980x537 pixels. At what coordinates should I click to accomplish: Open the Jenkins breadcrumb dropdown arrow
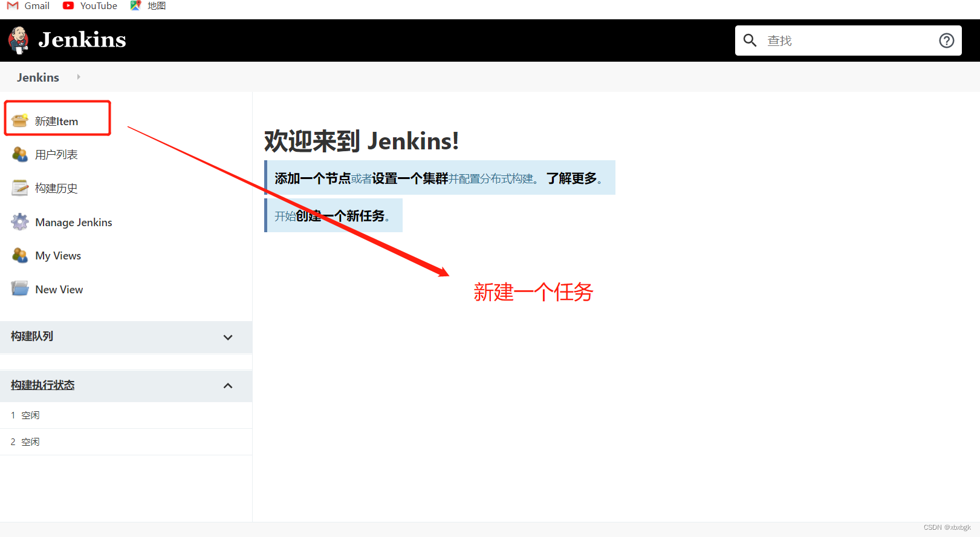point(79,77)
